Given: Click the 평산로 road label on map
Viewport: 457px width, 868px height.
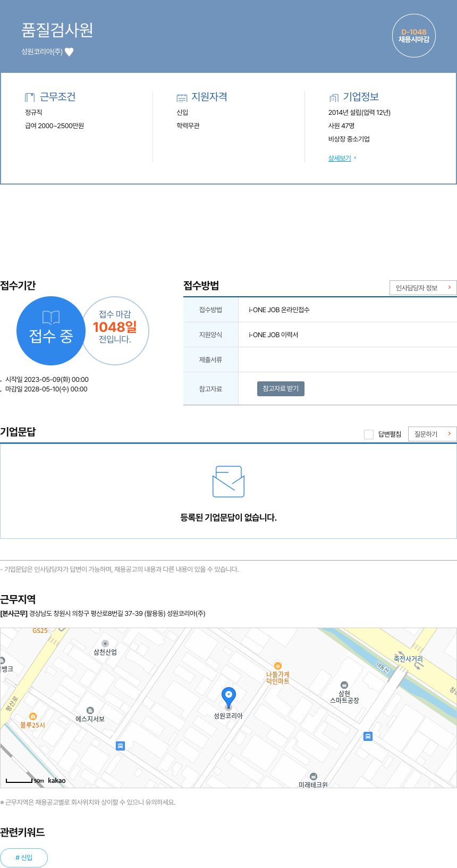Looking at the screenshot, I should tap(12, 703).
